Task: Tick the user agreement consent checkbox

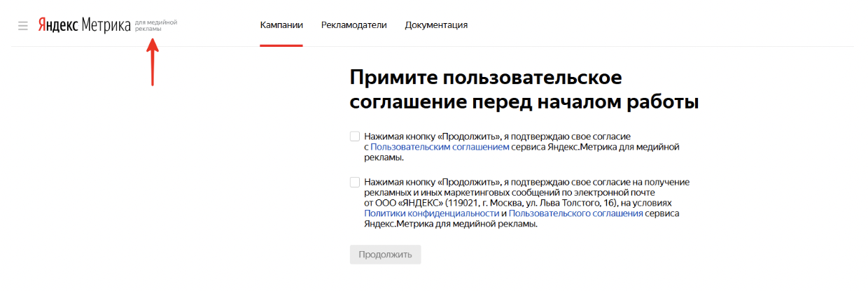Action: click(355, 136)
